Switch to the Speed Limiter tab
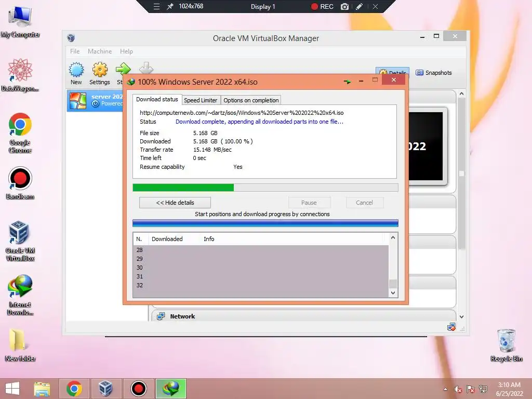The height and width of the screenshot is (399, 532). pyautogui.click(x=201, y=100)
